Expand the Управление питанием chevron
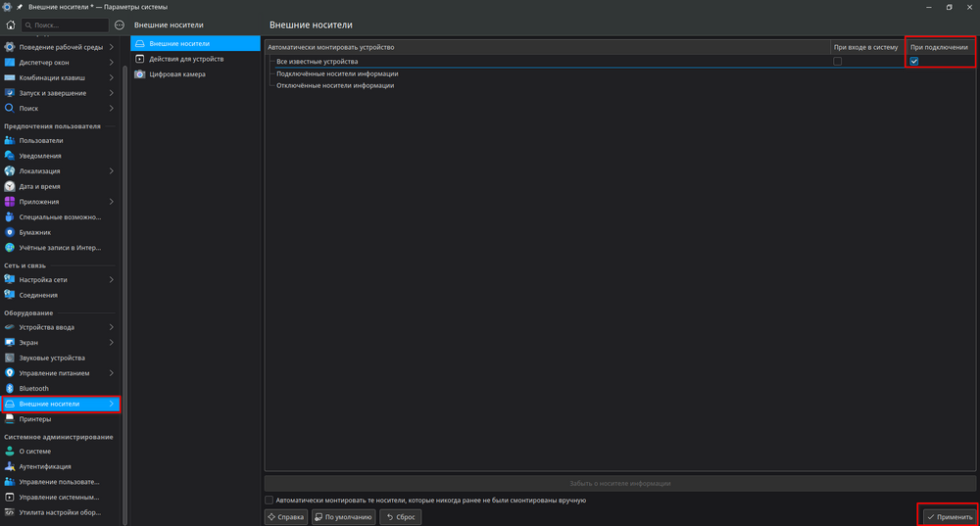The width and height of the screenshot is (980, 526). [112, 373]
